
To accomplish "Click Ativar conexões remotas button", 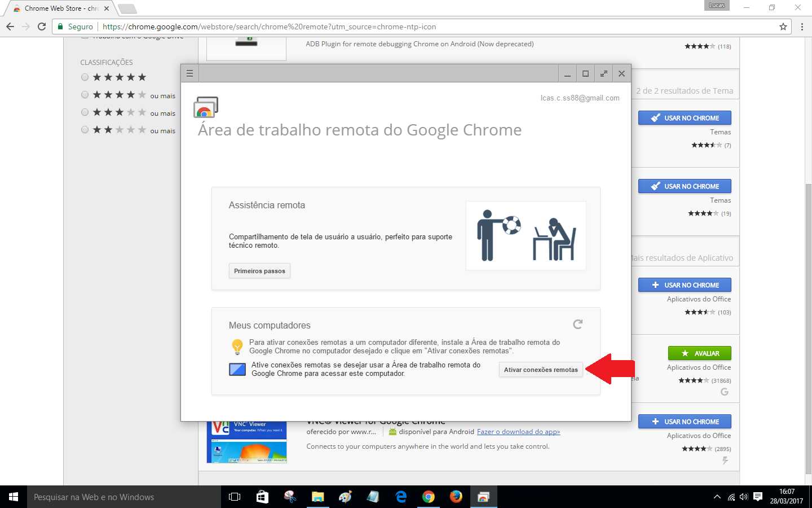I will coord(541,370).
